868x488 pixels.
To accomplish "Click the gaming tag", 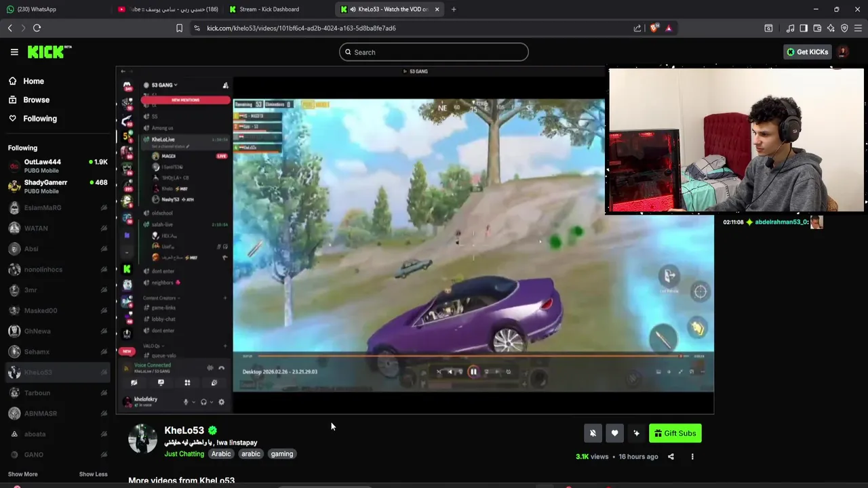I will tap(282, 454).
